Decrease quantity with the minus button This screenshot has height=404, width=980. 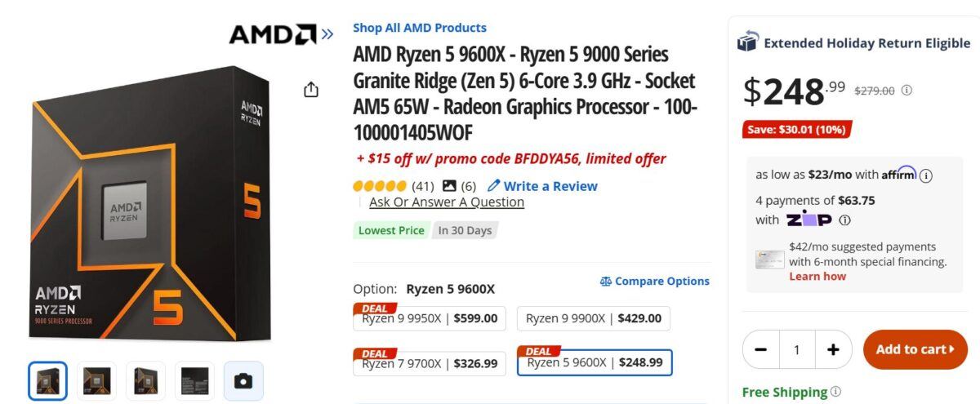[761, 349]
